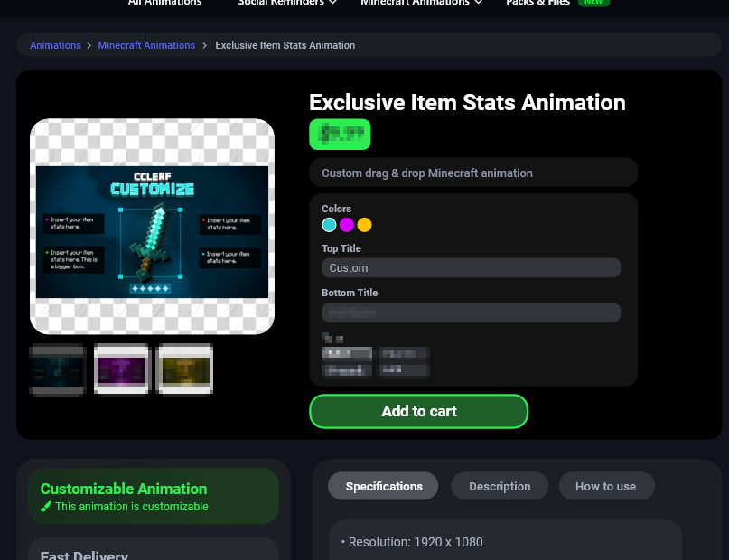Expand the Social Reminders dropdown
729x560 pixels.
(x=287, y=3)
